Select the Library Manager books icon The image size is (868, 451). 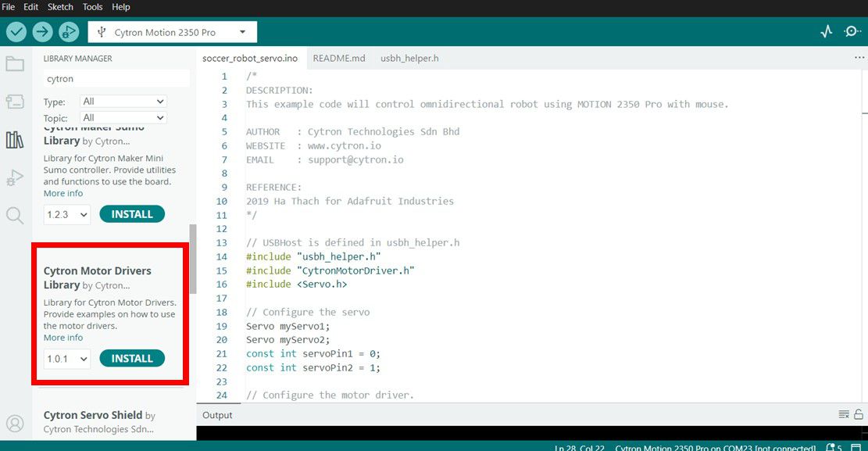[15, 140]
